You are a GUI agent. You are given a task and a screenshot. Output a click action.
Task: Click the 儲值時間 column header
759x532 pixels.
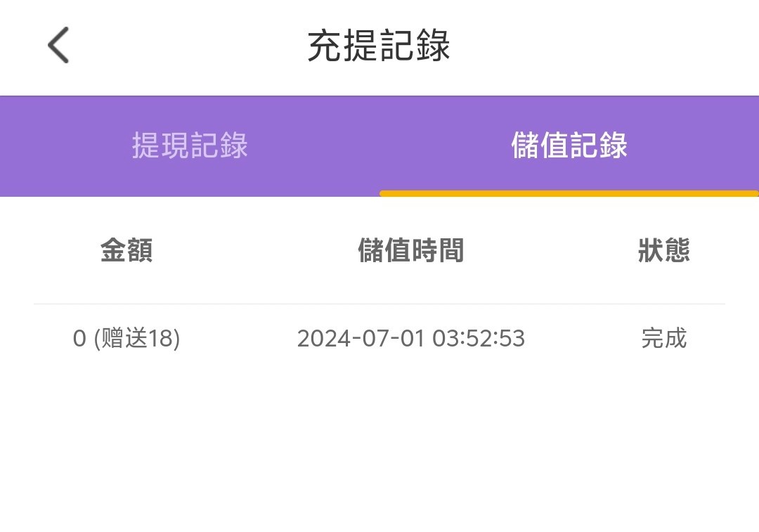click(410, 250)
